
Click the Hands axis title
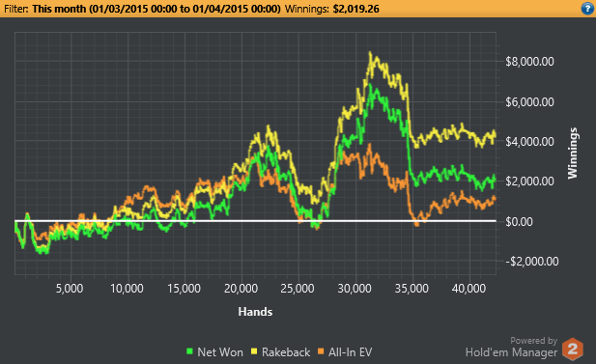click(x=255, y=312)
